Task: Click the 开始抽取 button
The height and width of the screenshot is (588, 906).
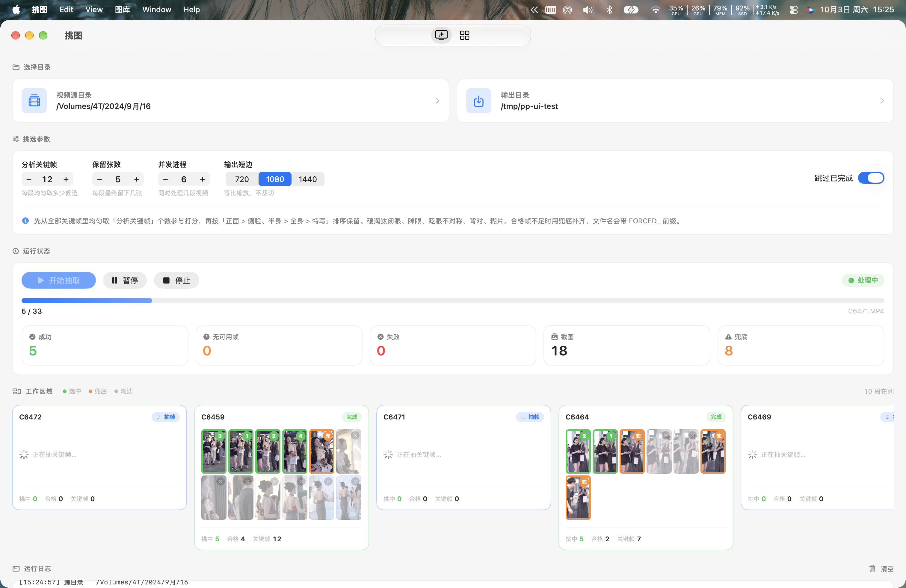Action: coord(59,280)
